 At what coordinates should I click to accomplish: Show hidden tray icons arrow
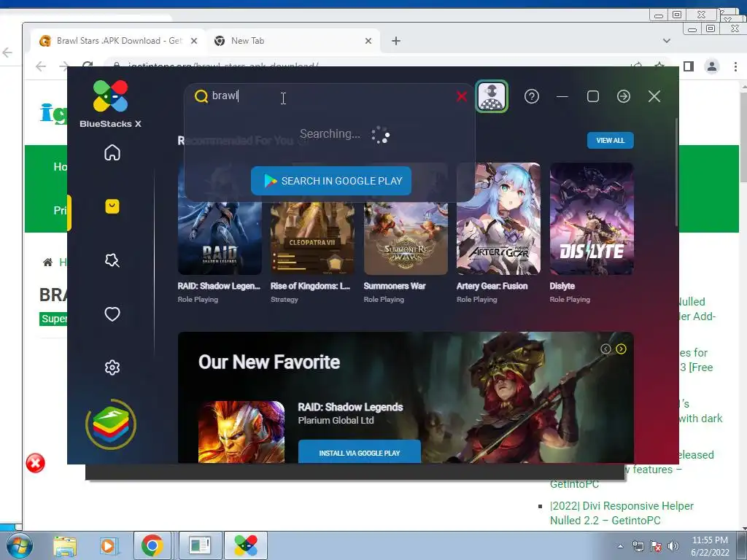click(620, 546)
